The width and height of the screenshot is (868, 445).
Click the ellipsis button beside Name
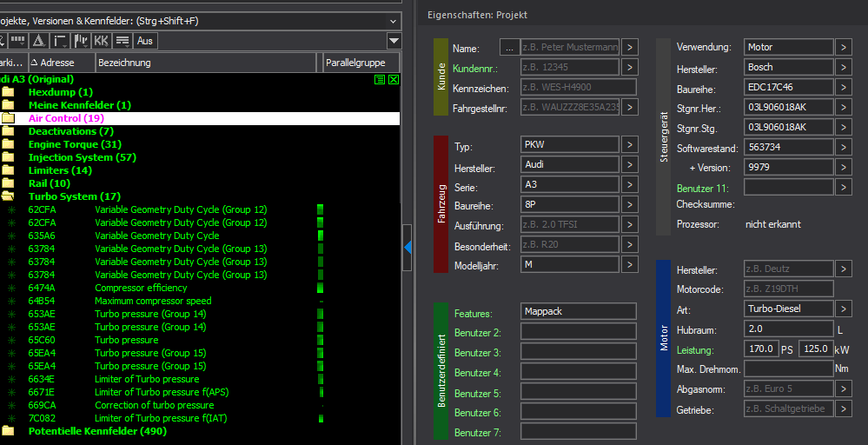(x=509, y=48)
